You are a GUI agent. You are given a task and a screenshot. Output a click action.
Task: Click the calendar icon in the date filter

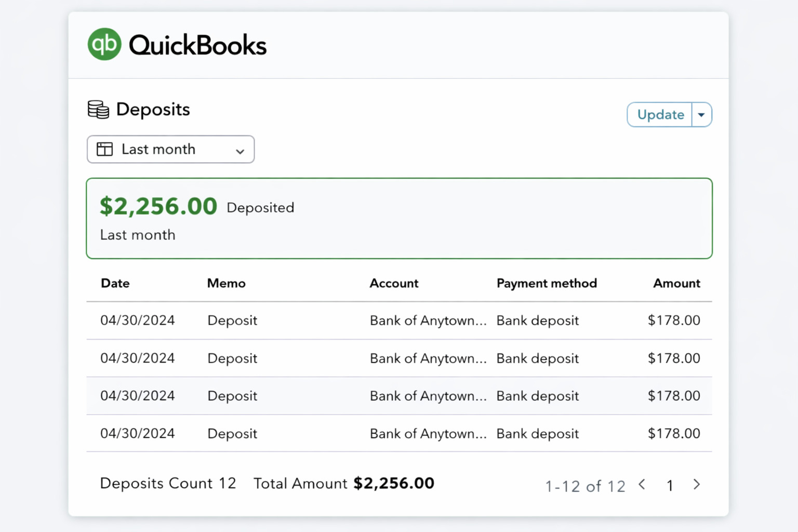[x=105, y=149]
